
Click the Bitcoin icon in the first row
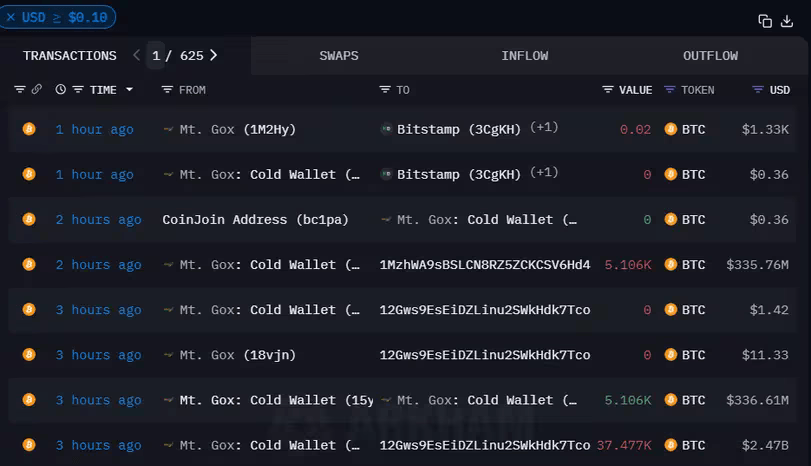point(29,129)
